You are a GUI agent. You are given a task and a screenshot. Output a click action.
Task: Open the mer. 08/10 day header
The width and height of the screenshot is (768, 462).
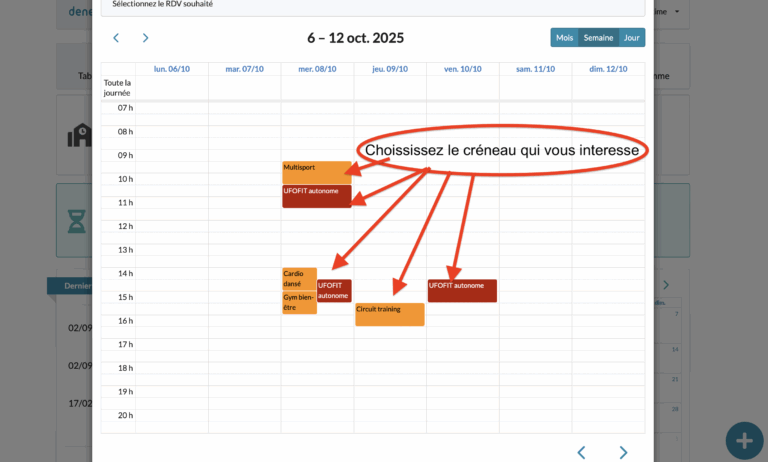click(317, 69)
